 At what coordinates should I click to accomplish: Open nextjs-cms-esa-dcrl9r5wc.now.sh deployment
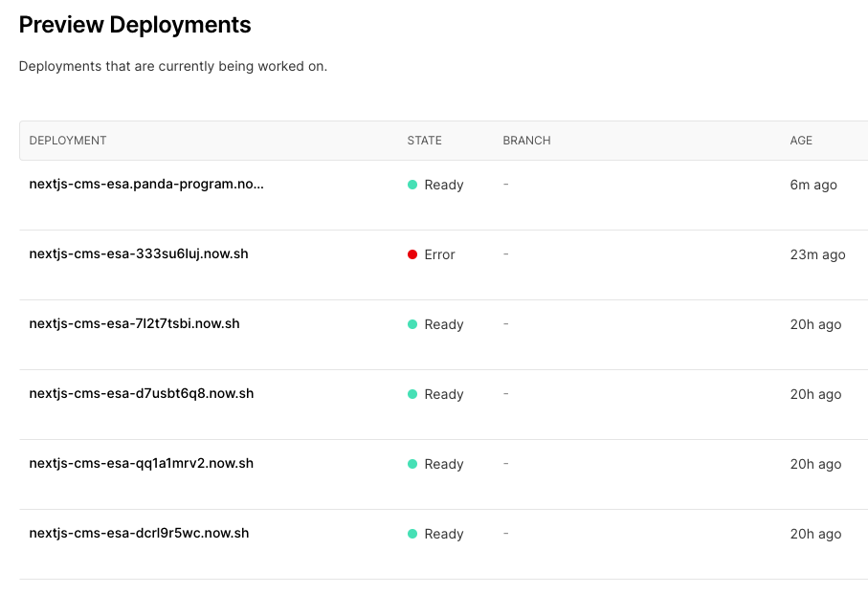tap(139, 533)
